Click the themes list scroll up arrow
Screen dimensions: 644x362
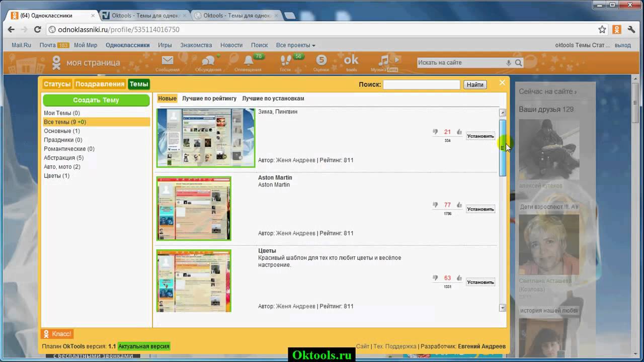(x=503, y=113)
